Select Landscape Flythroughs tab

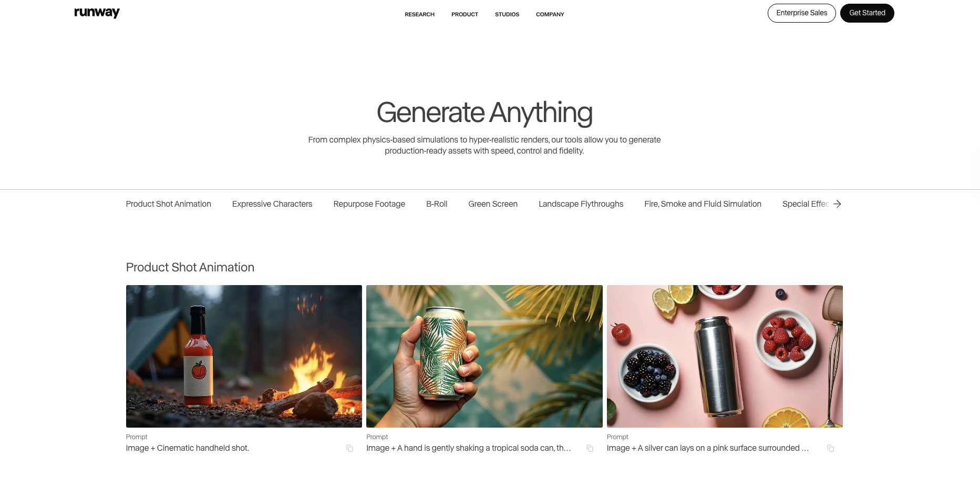tap(581, 204)
